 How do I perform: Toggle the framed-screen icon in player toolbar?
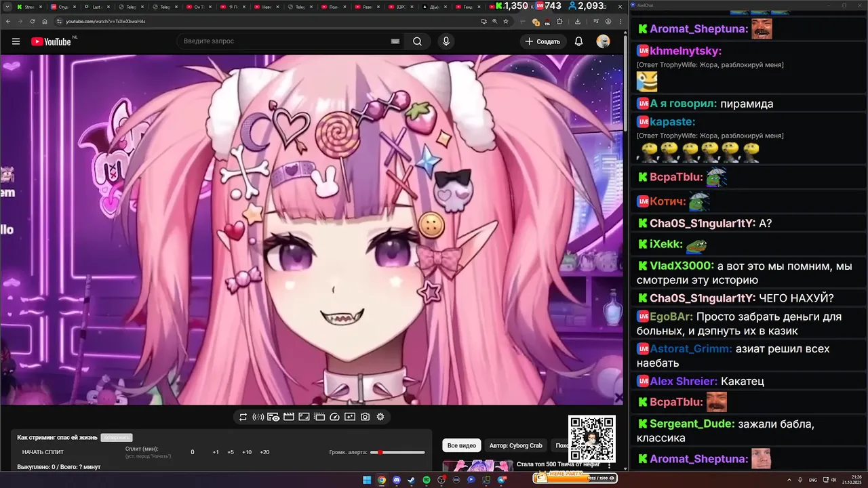tap(304, 417)
